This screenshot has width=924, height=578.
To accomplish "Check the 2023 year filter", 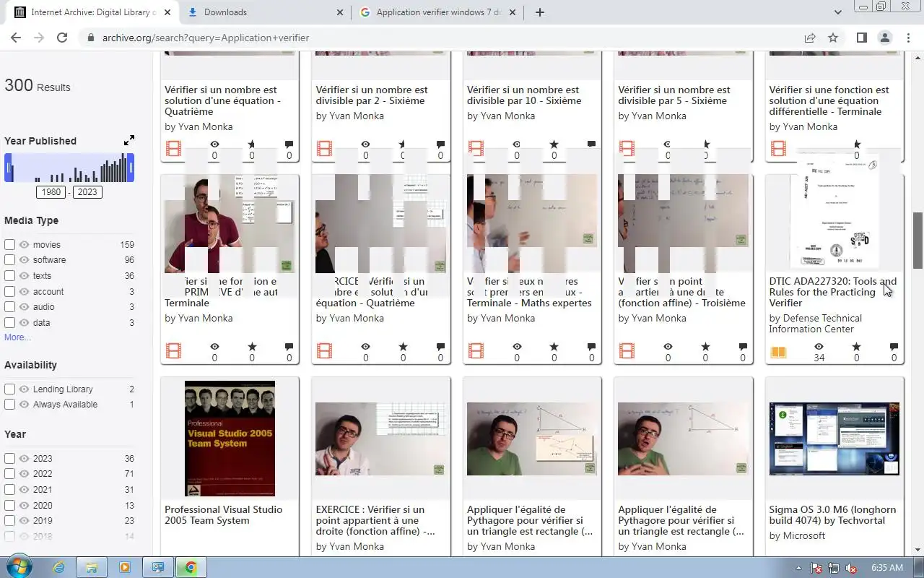I will pos(9,459).
